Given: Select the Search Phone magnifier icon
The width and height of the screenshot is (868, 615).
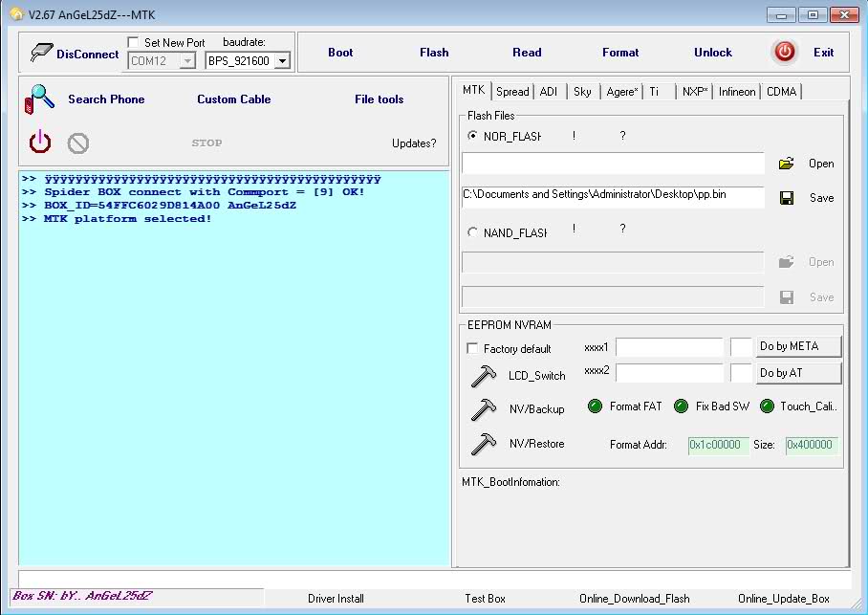Looking at the screenshot, I should [38, 99].
